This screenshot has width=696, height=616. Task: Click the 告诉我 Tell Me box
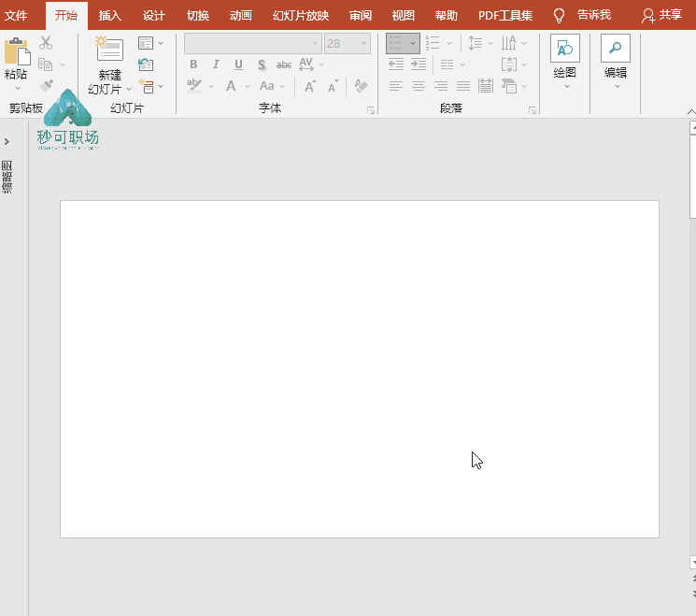593,15
